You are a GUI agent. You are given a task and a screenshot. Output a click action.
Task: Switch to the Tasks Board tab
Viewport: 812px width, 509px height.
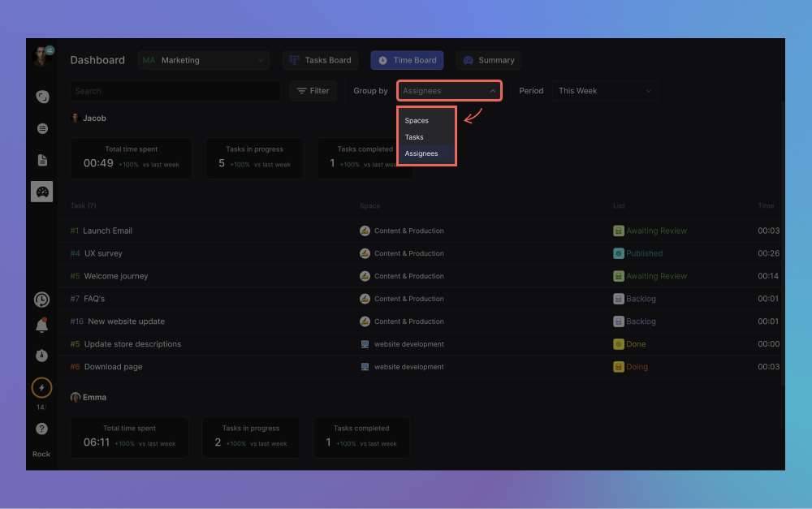pos(321,60)
